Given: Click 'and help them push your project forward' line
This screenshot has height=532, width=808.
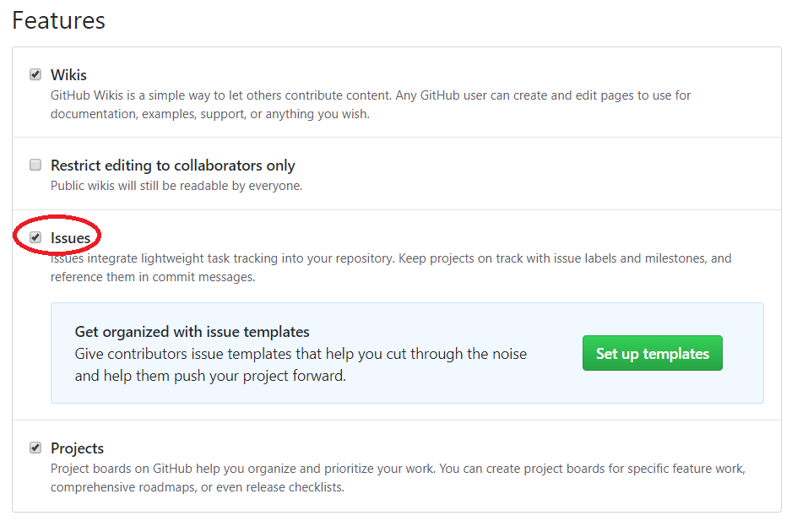Looking at the screenshot, I should pos(210,376).
